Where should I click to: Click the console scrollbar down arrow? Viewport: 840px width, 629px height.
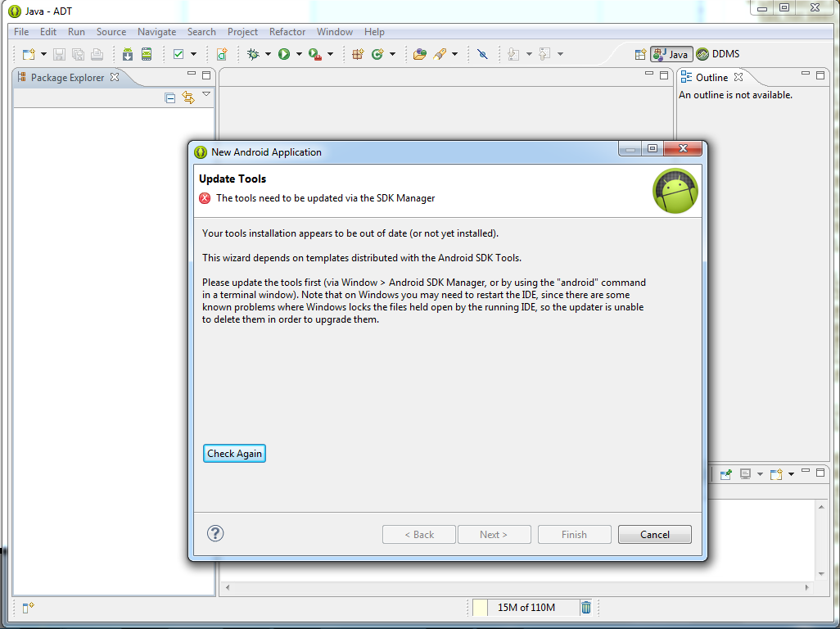pos(821,574)
